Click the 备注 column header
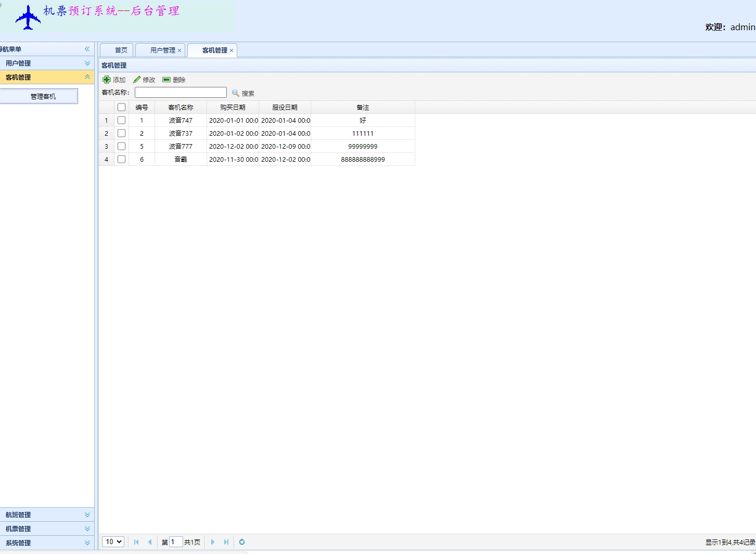Viewport: 756px width, 554px height. coord(363,108)
